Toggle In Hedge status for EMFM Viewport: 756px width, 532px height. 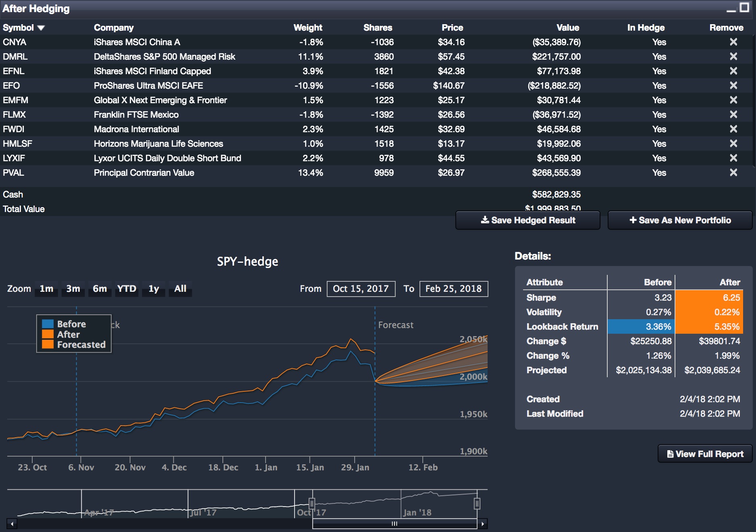(659, 100)
